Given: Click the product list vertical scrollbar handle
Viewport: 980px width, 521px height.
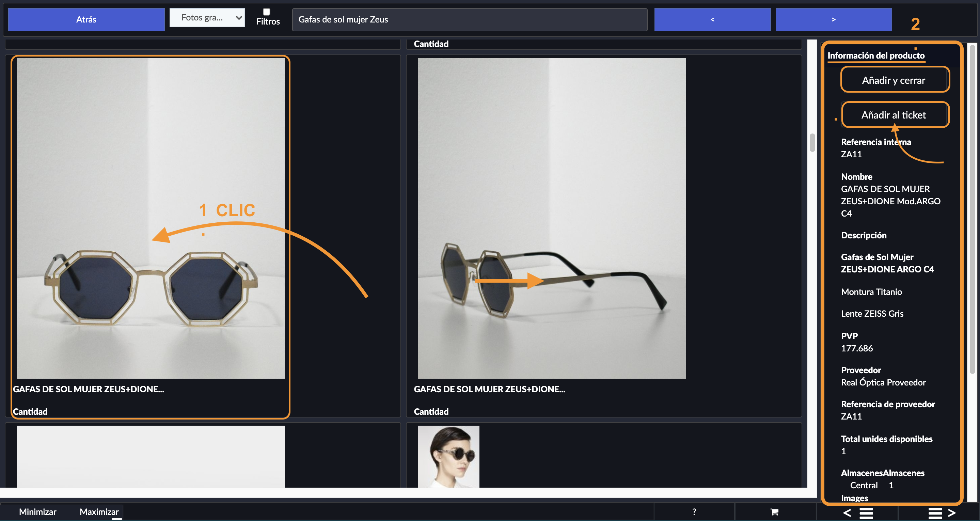Looking at the screenshot, I should click(x=812, y=143).
